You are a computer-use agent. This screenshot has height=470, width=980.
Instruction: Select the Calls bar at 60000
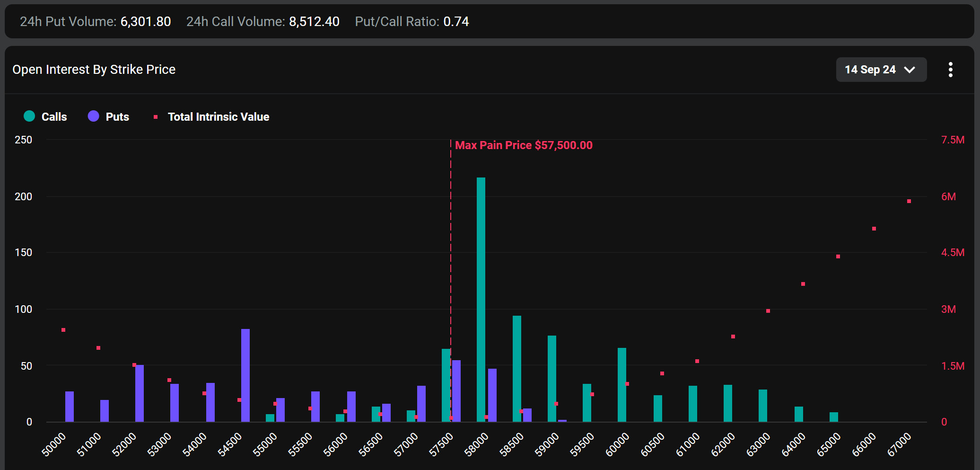(622, 385)
